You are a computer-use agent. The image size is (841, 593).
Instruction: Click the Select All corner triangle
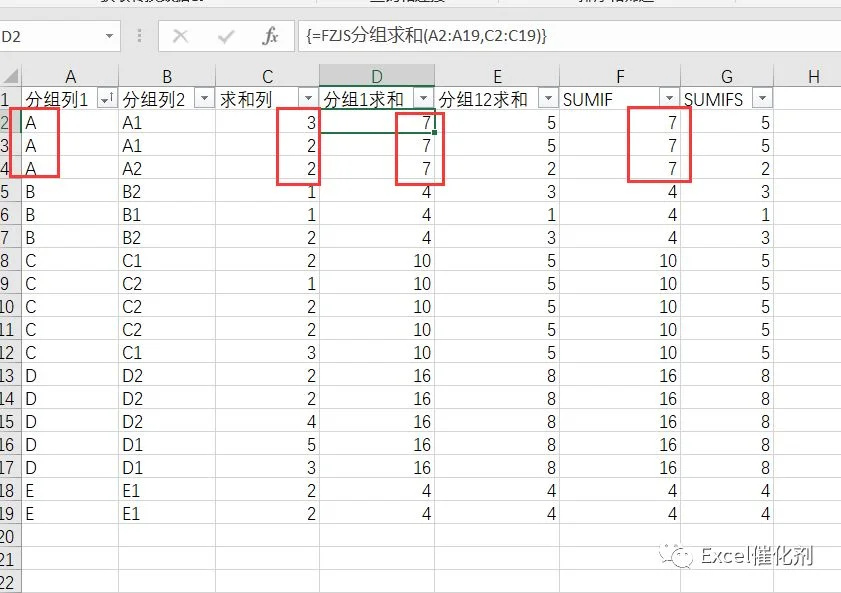[11, 76]
